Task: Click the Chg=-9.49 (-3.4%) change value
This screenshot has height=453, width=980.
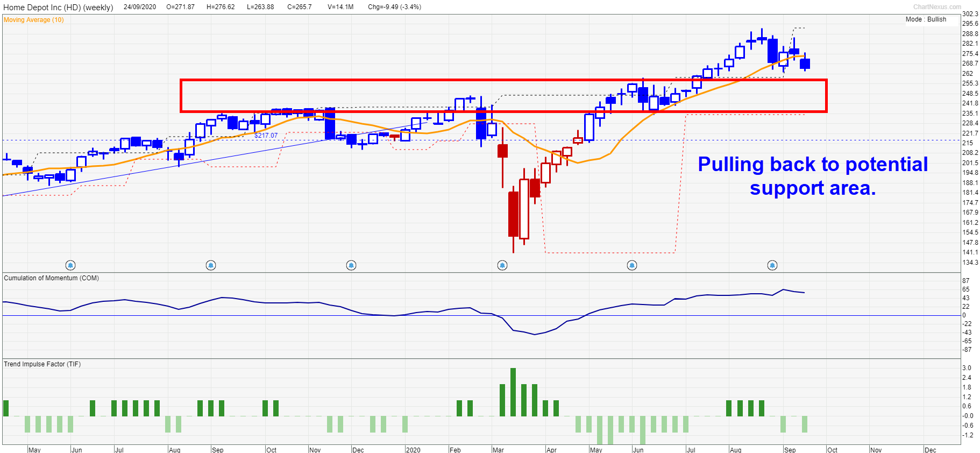Action: [x=394, y=7]
